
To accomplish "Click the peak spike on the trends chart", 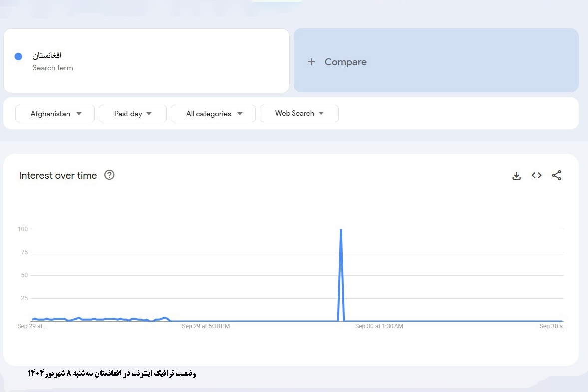I will (341, 230).
